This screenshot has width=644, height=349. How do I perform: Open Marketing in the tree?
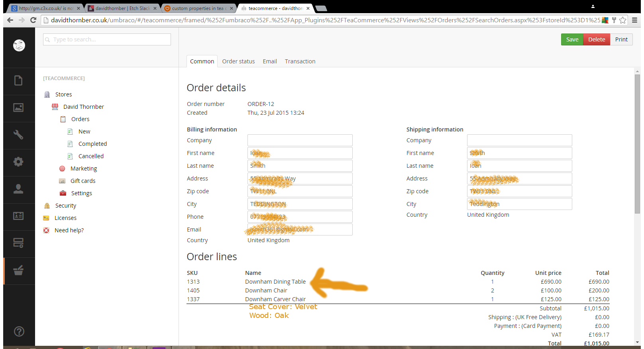tap(84, 169)
